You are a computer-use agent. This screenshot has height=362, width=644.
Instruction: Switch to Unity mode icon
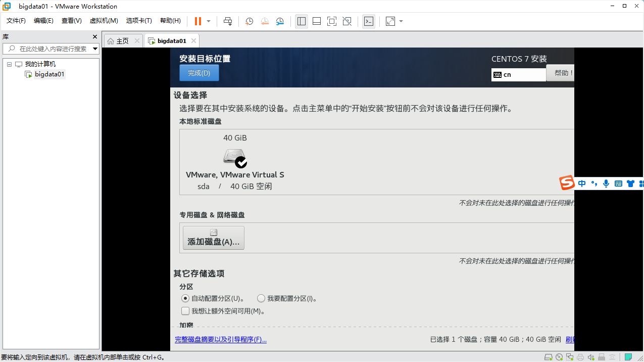click(347, 21)
